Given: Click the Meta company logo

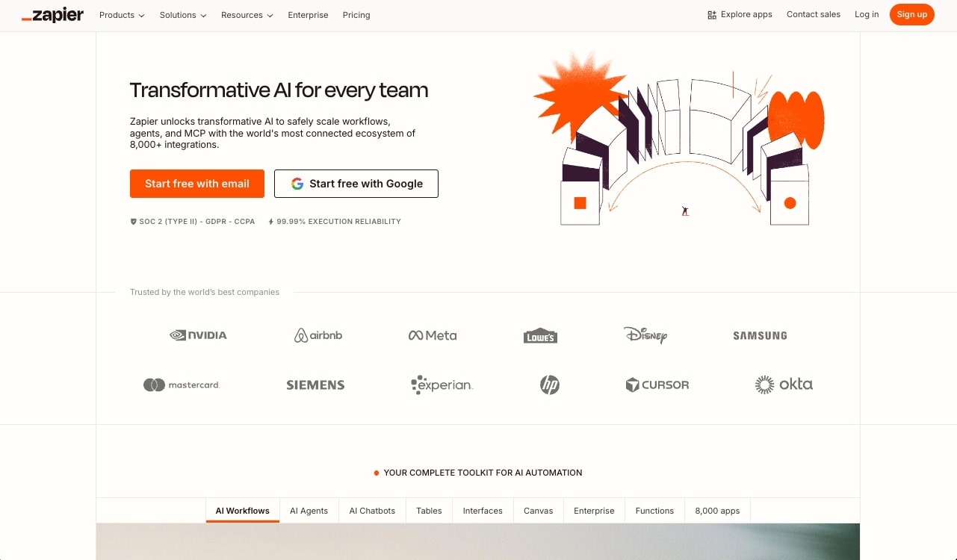Looking at the screenshot, I should pyautogui.click(x=433, y=335).
